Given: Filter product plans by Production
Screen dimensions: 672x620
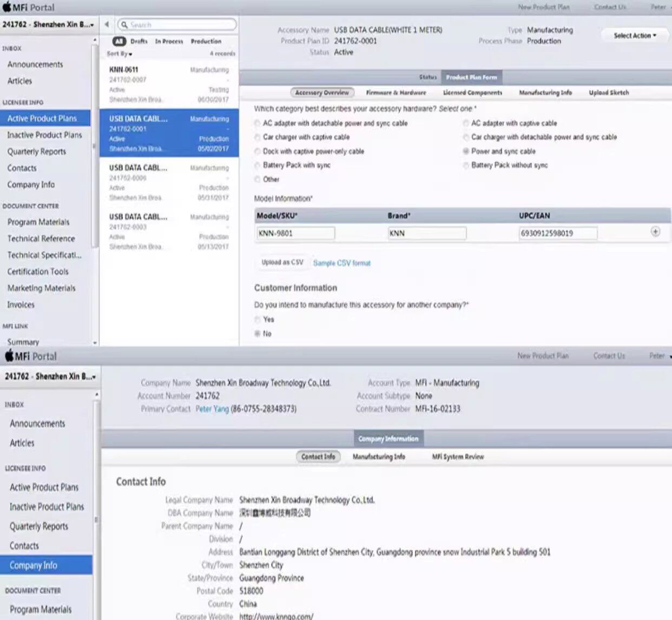Looking at the screenshot, I should 206,41.
